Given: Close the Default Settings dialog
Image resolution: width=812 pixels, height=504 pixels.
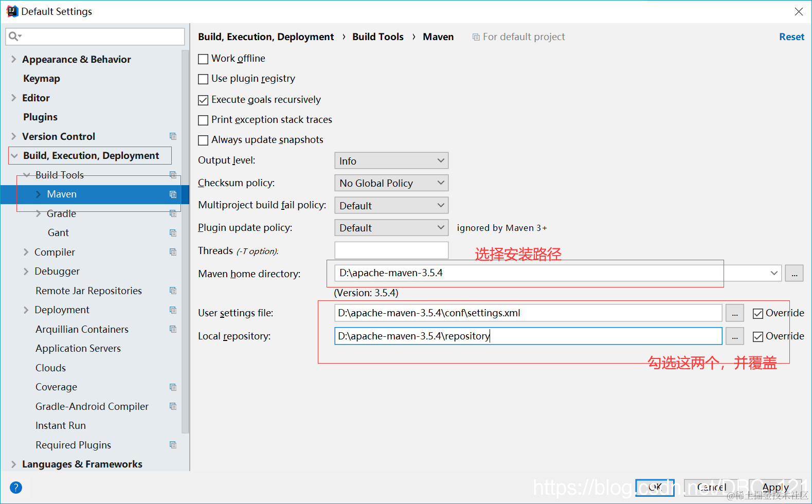Looking at the screenshot, I should 799,11.
